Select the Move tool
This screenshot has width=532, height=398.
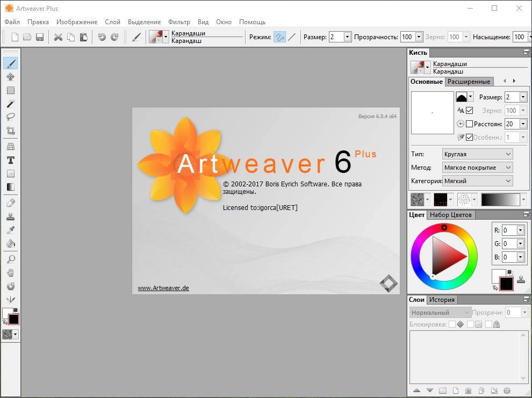click(11, 77)
